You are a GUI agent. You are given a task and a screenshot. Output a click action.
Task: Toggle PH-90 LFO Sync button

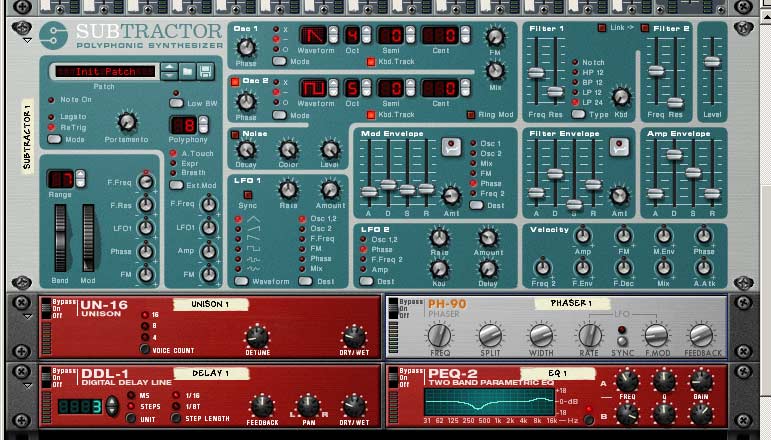622,341
